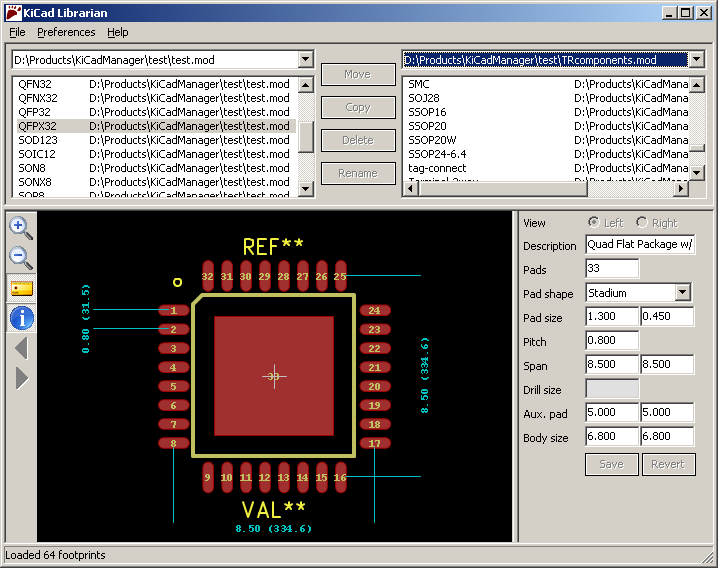718x568 pixels.
Task: Open the test.mod library path dropdown
Action: click(305, 60)
